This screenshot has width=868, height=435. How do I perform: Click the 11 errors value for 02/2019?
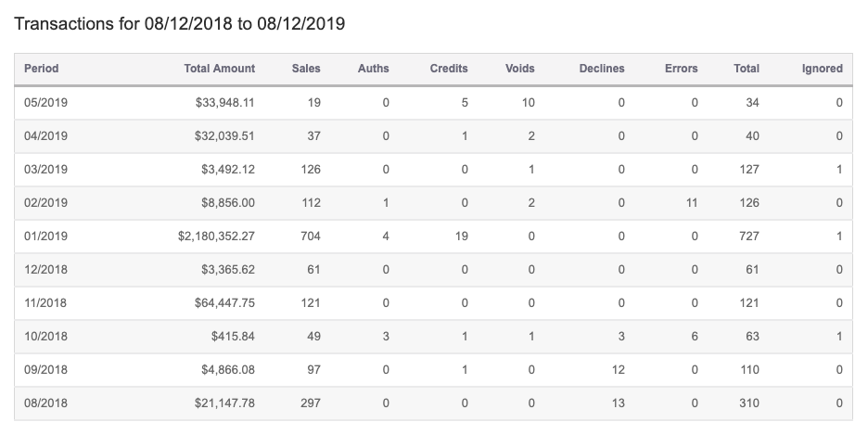point(691,203)
